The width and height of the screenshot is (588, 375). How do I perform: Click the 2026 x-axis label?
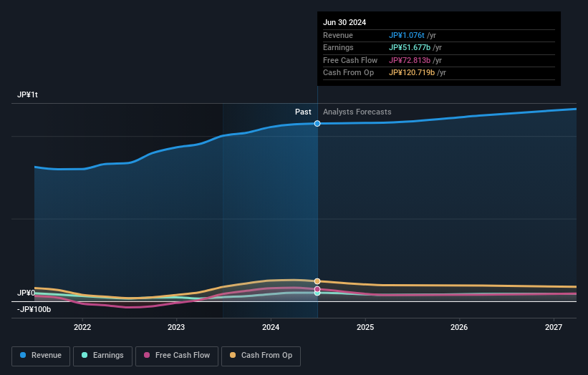pyautogui.click(x=459, y=327)
